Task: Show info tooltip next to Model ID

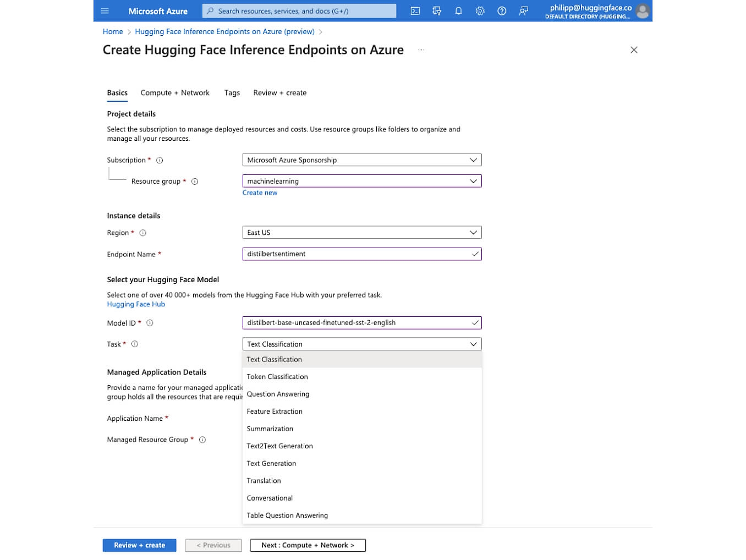Action: pyautogui.click(x=150, y=323)
